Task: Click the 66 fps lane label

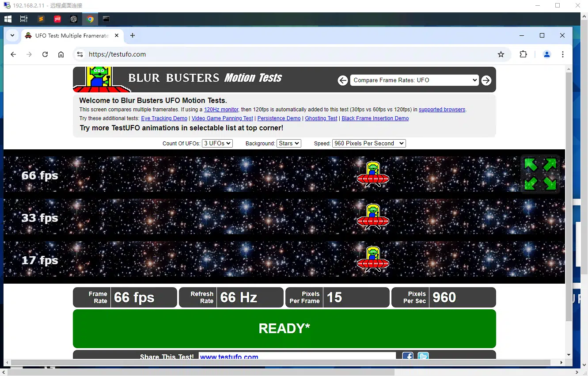Action: click(x=40, y=175)
